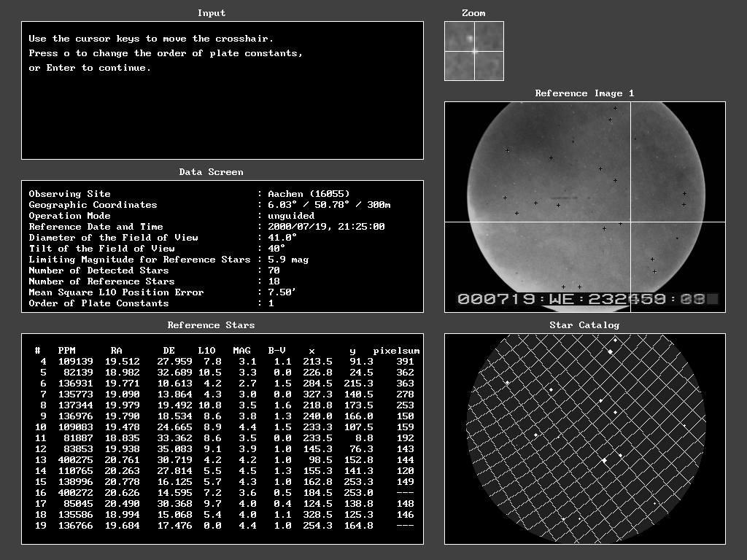Click the Zoom preview thumbnail

tap(473, 51)
